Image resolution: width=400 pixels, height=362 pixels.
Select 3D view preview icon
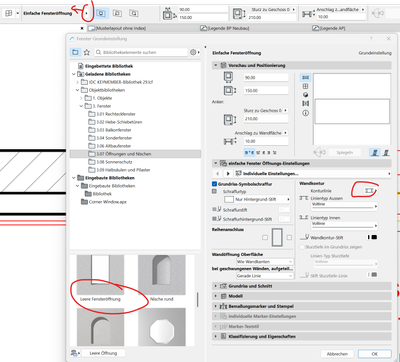coord(305,95)
